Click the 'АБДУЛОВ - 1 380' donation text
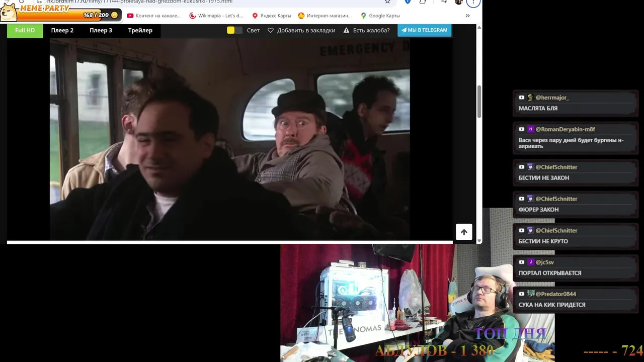Viewport: 644px width, 362px height. click(435, 350)
